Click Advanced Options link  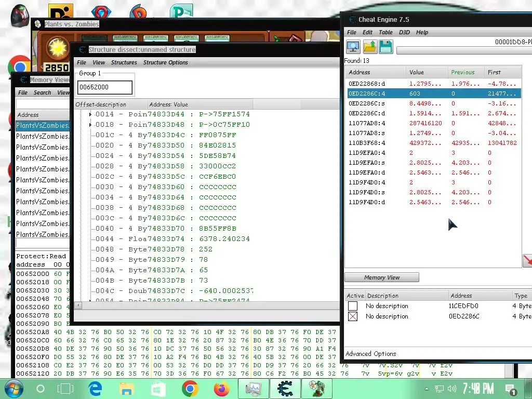pyautogui.click(x=371, y=354)
